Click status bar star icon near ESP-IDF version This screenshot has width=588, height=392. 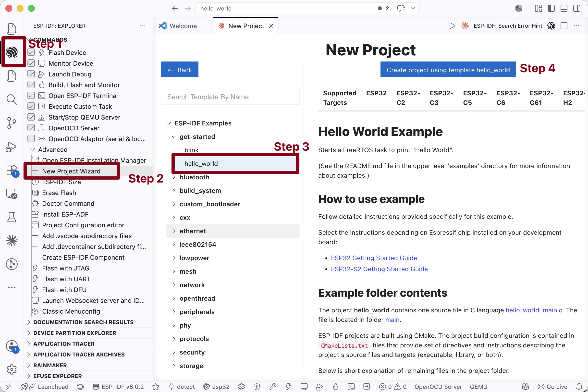click(156, 387)
